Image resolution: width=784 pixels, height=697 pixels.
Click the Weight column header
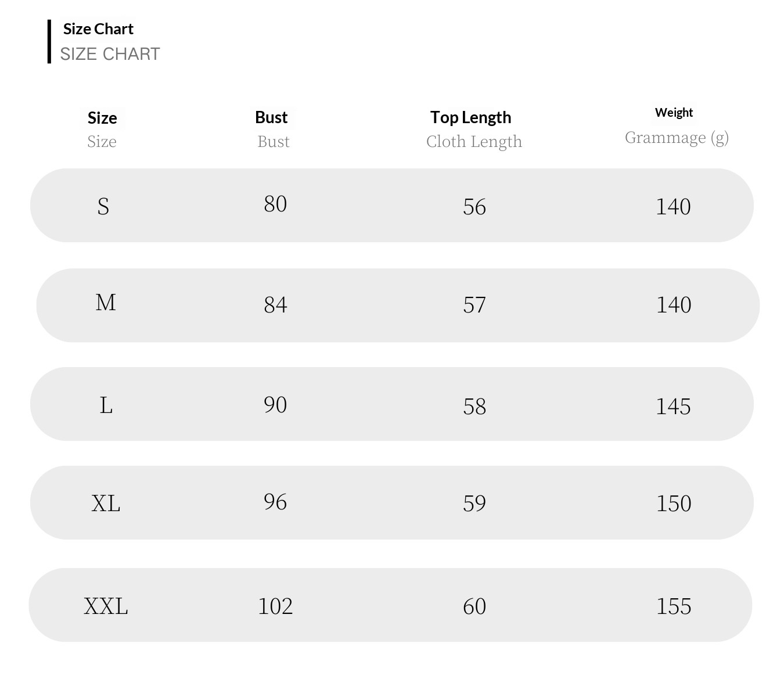tap(674, 113)
